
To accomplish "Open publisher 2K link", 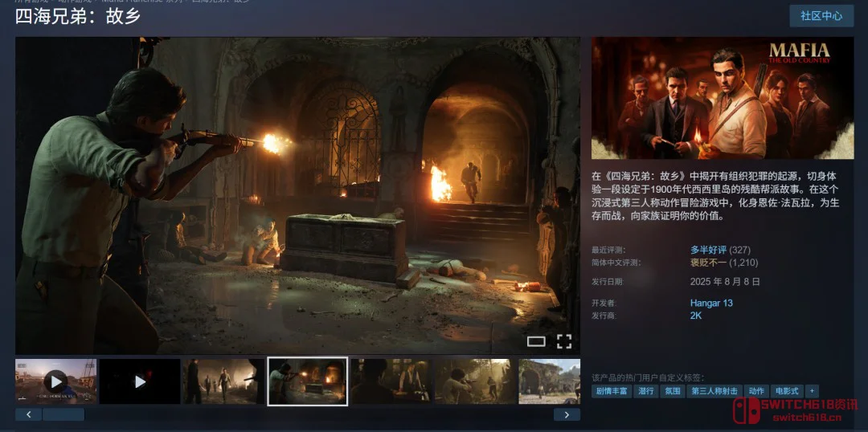I will pyautogui.click(x=696, y=316).
